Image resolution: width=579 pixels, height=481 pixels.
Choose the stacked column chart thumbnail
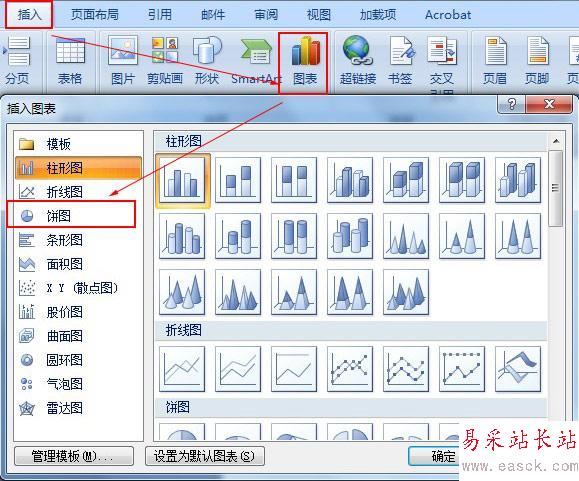pos(238,180)
